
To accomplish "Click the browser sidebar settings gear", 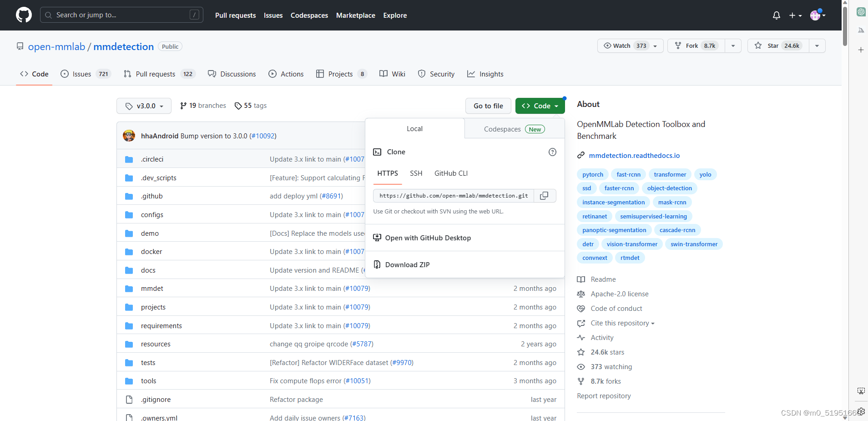I will pyautogui.click(x=861, y=411).
